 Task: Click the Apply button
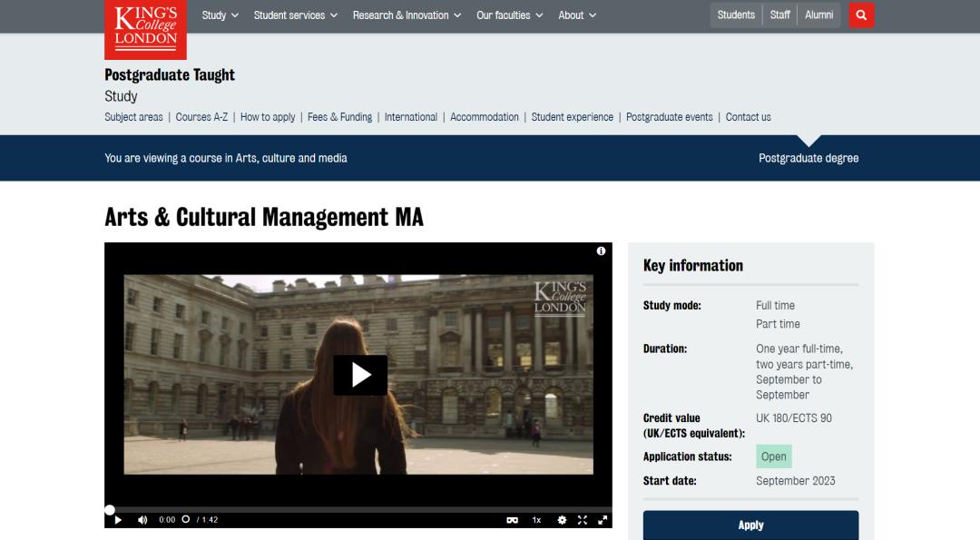(750, 525)
